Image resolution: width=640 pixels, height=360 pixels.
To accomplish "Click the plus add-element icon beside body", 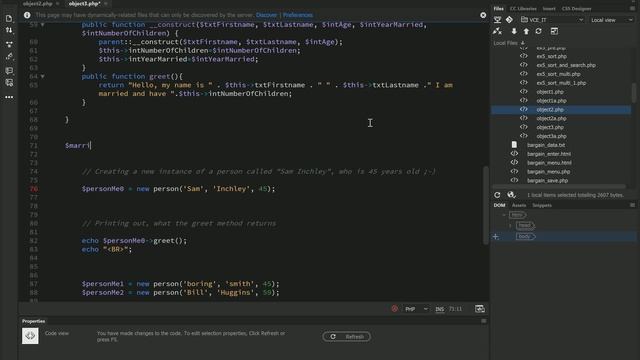I will point(496,237).
